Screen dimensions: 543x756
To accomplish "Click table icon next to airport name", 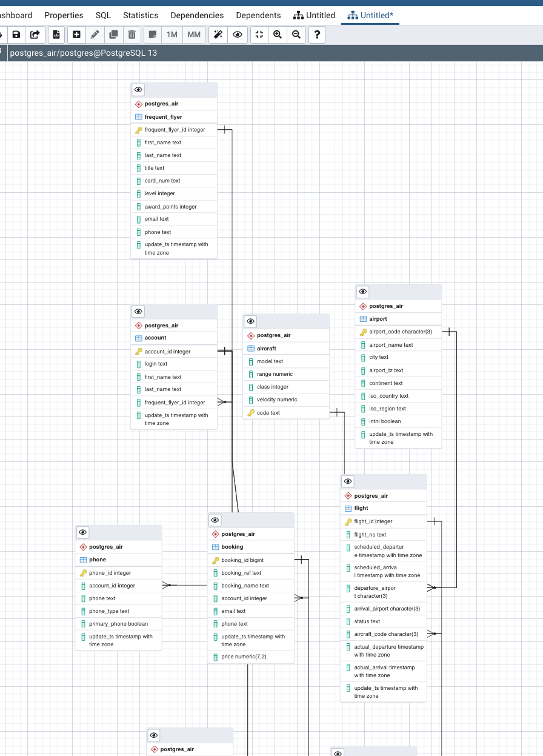I will (363, 319).
